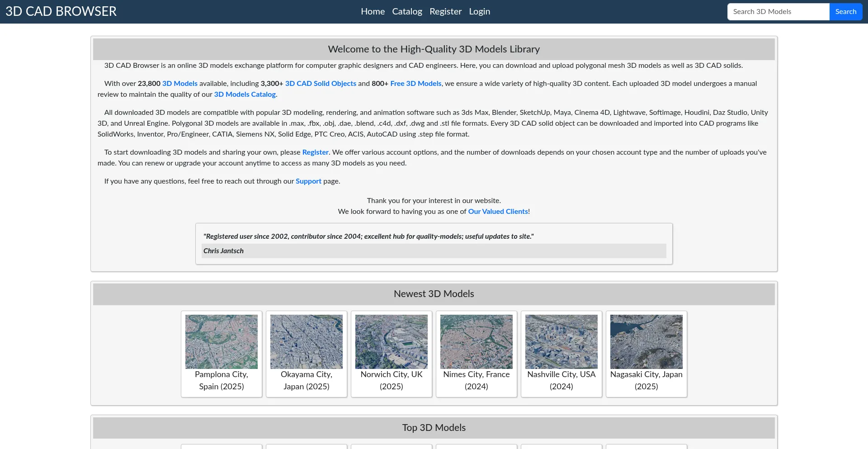Click the Nagasaki City, Japan thumbnail
This screenshot has width=868, height=449.
point(646,341)
